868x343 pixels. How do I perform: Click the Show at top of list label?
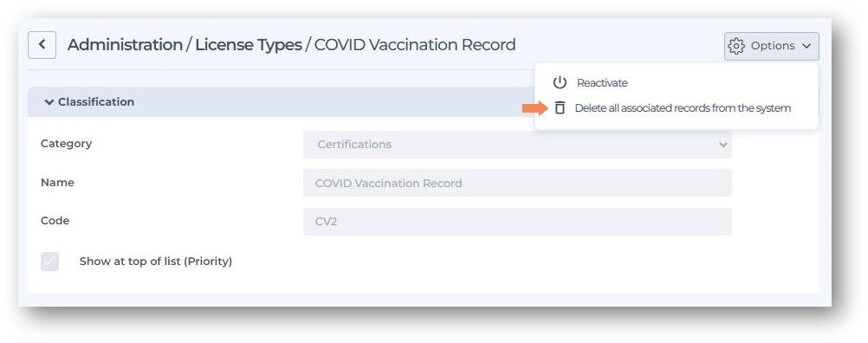click(156, 262)
